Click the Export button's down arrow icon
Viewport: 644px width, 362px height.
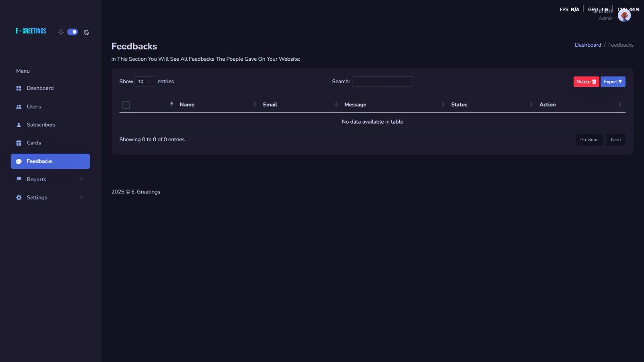(x=620, y=81)
